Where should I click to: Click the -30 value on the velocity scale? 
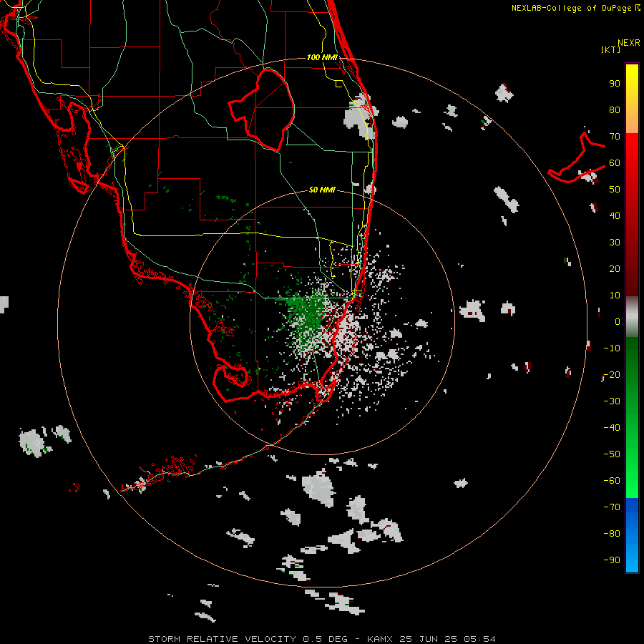(612, 401)
